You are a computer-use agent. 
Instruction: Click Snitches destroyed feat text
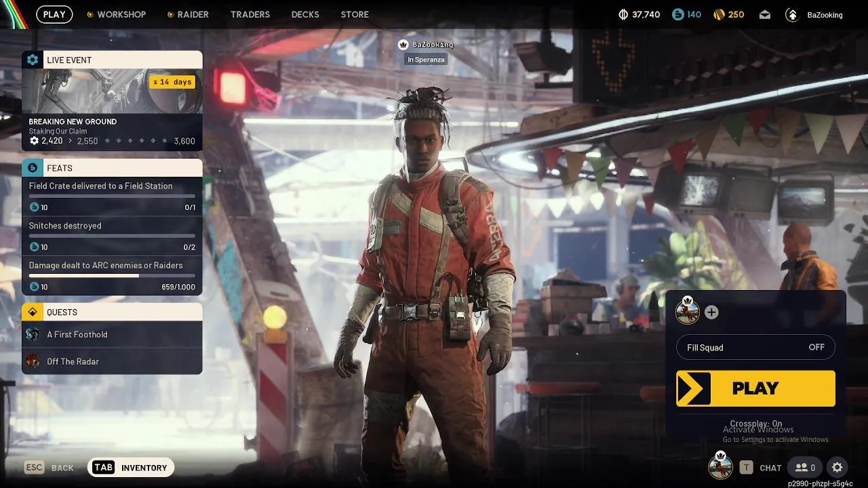(x=65, y=226)
